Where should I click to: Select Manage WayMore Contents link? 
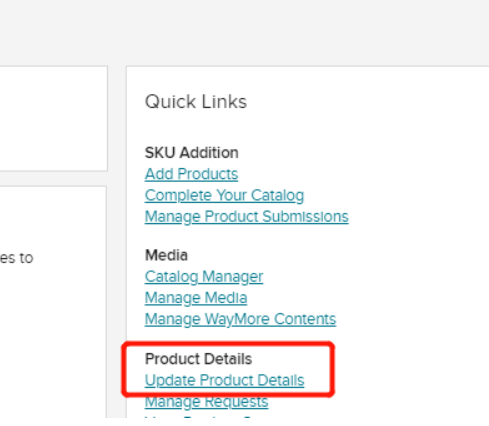240,319
